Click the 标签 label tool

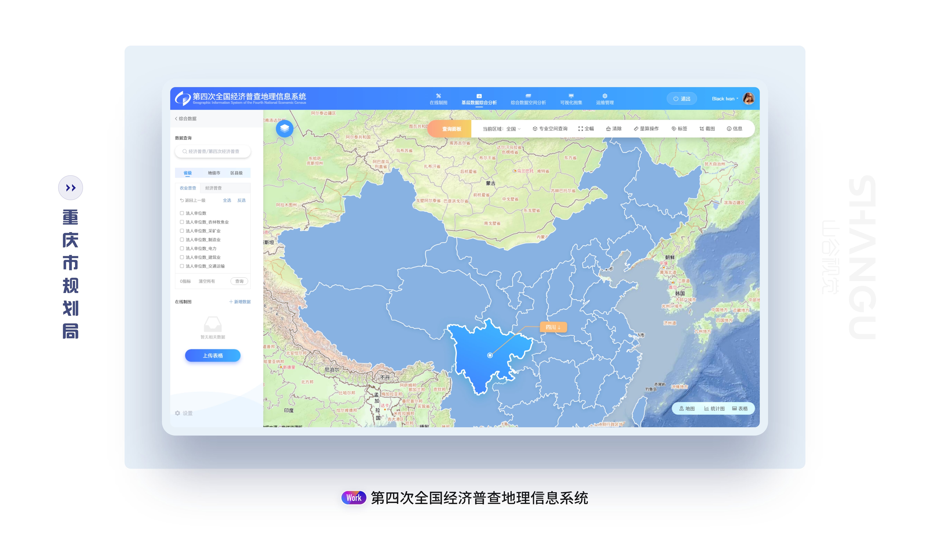click(x=679, y=129)
